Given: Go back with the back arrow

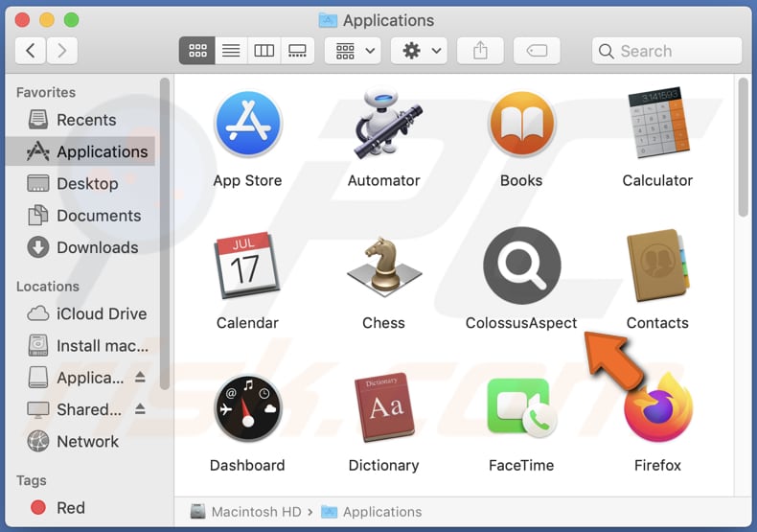Looking at the screenshot, I should point(31,51).
